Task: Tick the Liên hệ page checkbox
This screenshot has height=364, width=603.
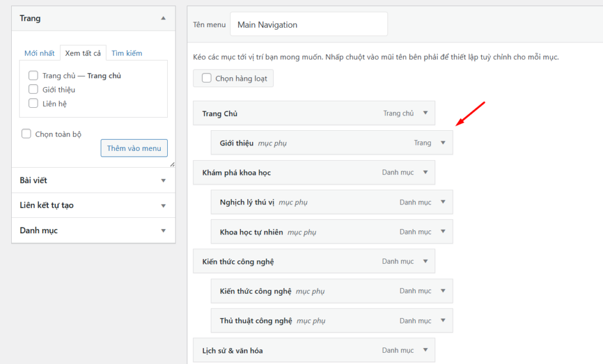Action: (x=34, y=104)
